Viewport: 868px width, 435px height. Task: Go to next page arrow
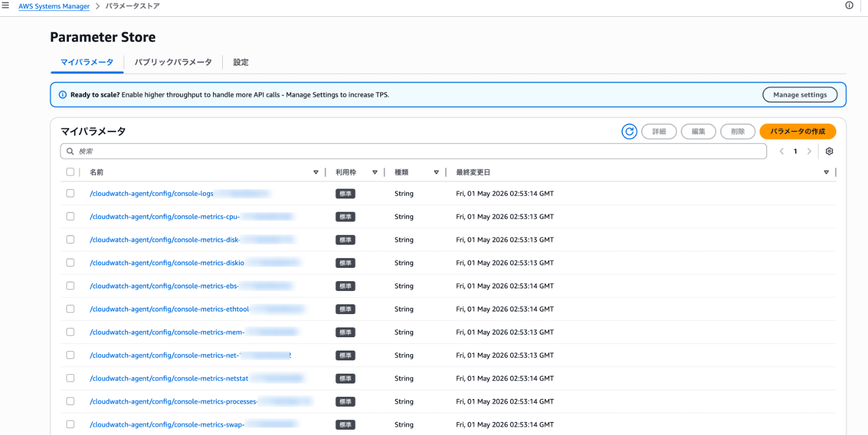pyautogui.click(x=809, y=151)
